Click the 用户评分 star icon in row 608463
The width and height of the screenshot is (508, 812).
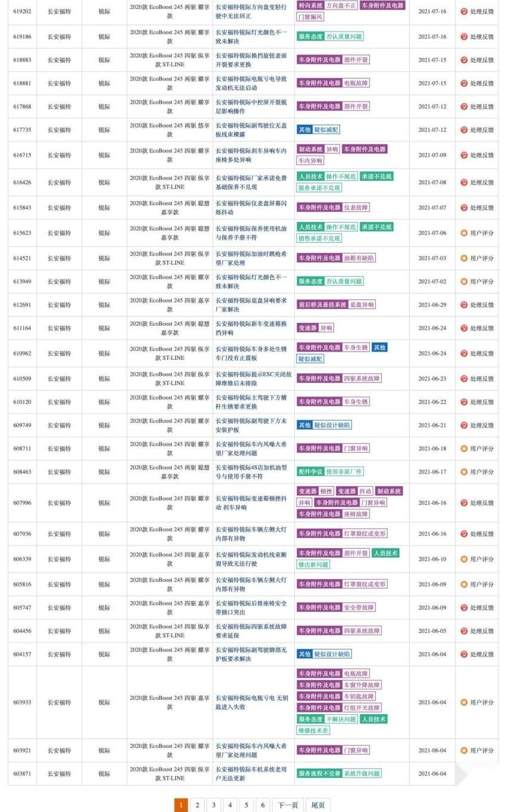[464, 472]
